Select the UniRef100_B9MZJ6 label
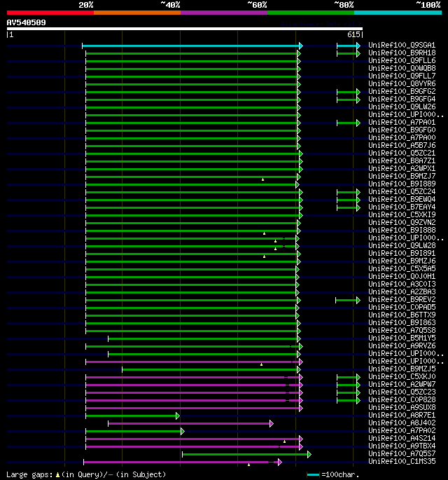Image resolution: width=448 pixels, height=480 pixels. tap(402, 261)
